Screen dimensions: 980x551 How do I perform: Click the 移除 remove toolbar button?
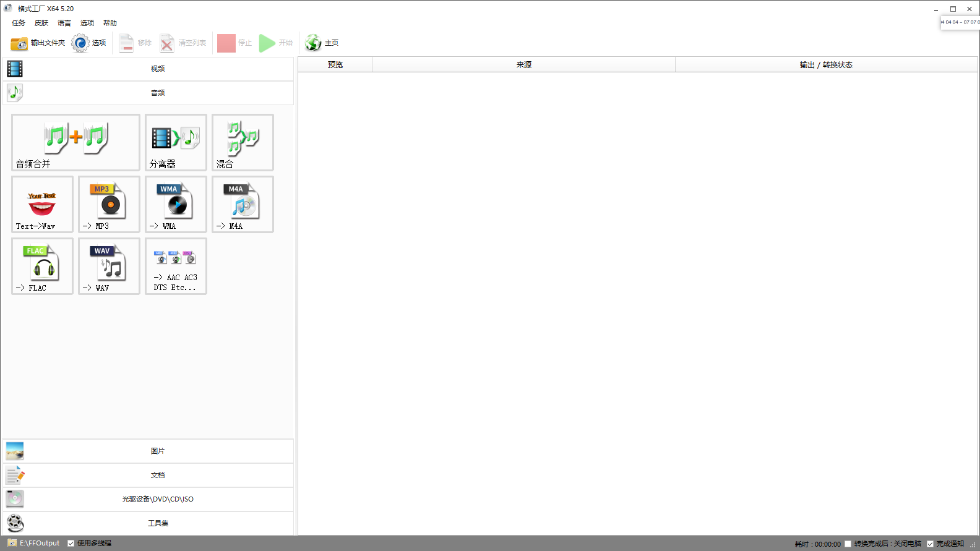coord(135,43)
